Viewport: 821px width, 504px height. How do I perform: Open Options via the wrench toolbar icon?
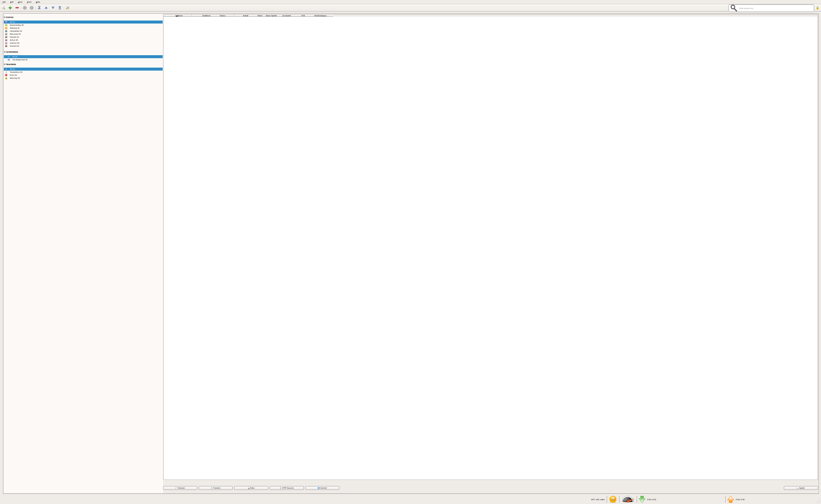click(x=68, y=8)
